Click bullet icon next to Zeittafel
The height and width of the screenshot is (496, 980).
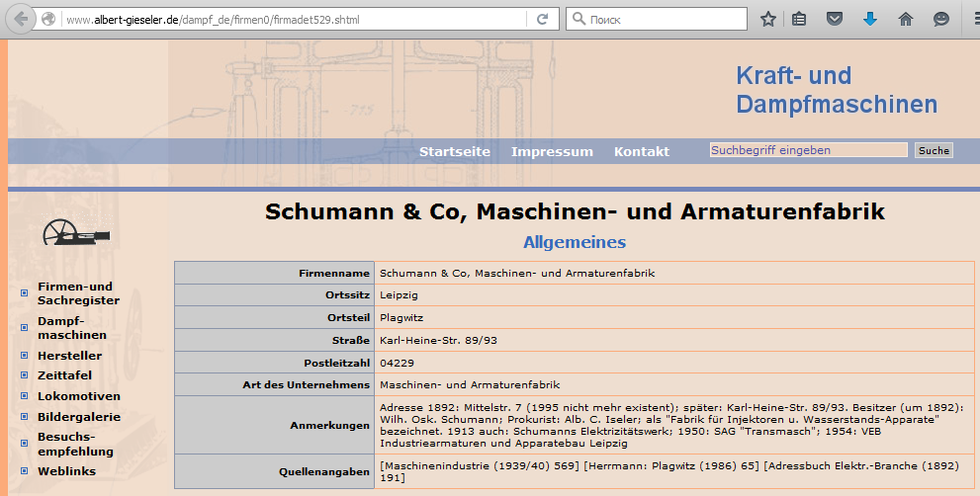(25, 374)
